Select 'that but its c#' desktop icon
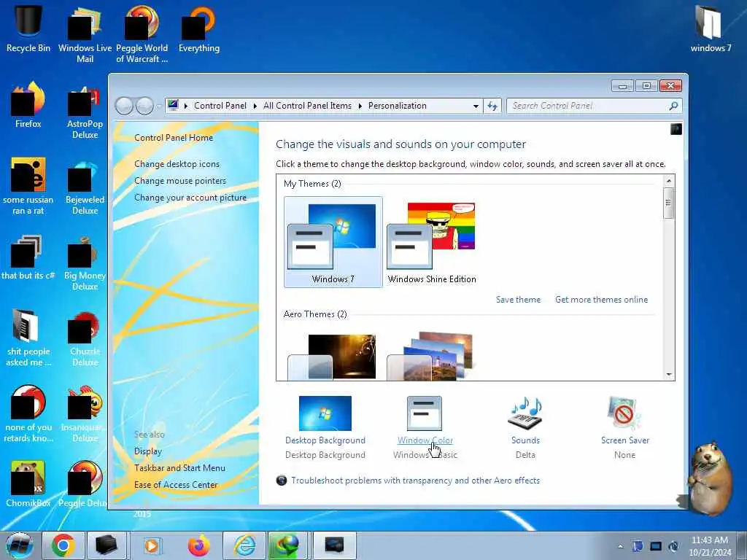 point(28,256)
